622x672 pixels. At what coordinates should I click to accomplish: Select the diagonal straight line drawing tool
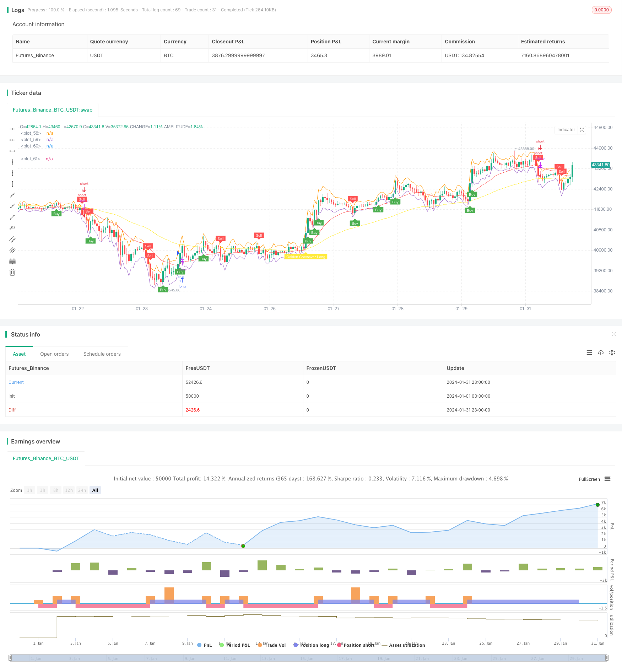[x=12, y=195]
